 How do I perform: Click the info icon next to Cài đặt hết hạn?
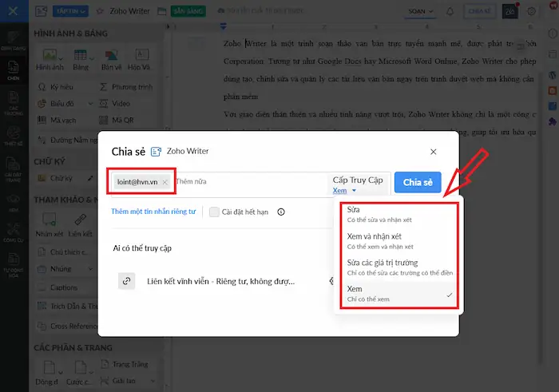pos(281,212)
